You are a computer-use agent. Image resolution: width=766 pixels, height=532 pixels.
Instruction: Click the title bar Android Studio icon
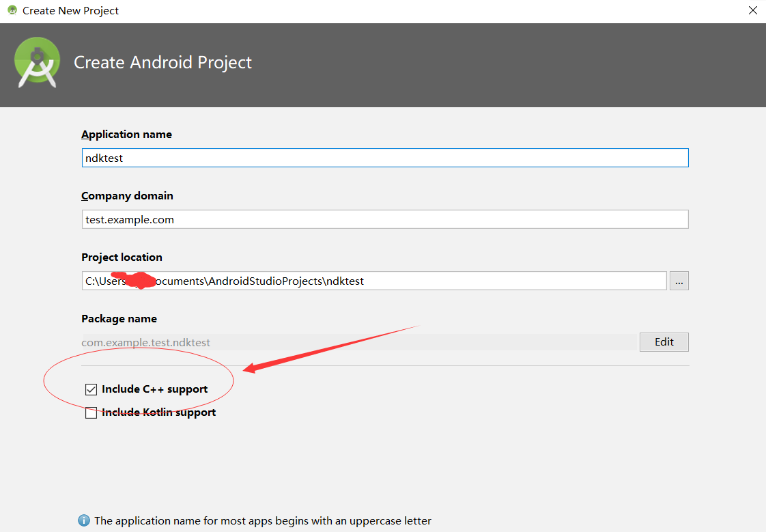pyautogui.click(x=12, y=10)
